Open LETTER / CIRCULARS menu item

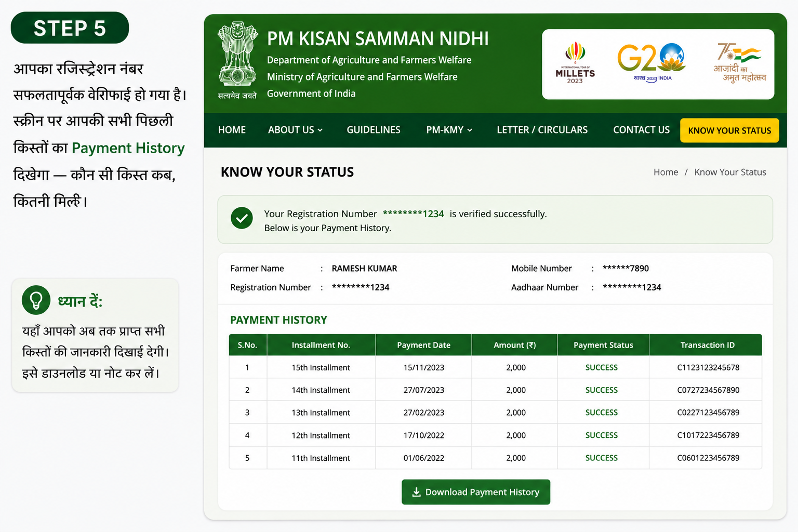click(542, 130)
